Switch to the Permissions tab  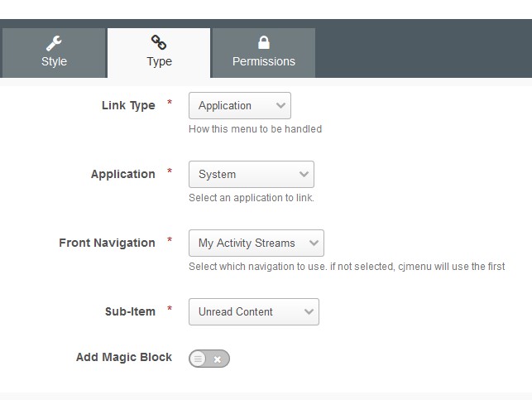tap(264, 53)
